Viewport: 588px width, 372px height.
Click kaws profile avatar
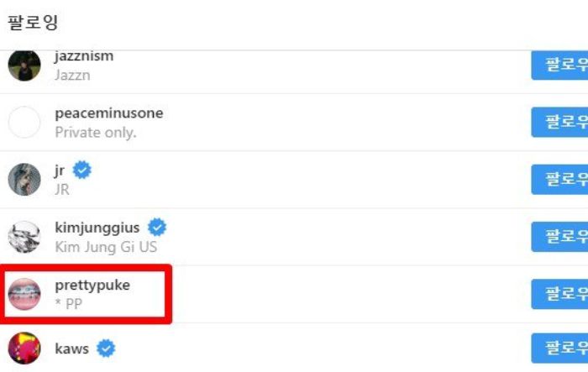(x=24, y=348)
